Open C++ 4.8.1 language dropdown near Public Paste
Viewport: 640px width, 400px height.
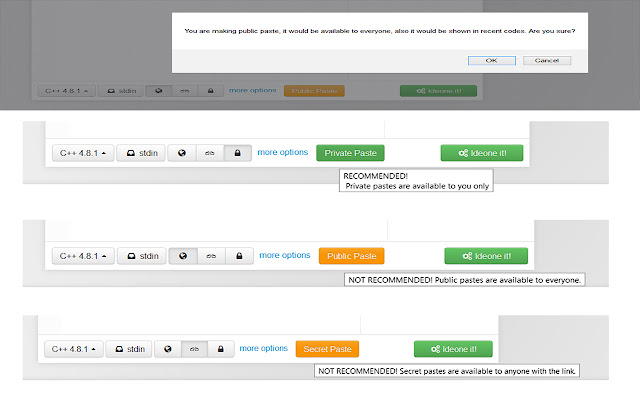click(x=83, y=256)
